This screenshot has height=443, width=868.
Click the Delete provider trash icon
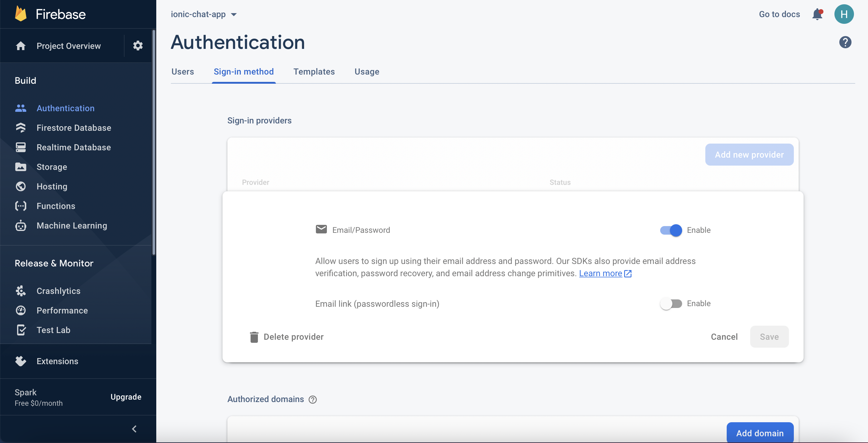(x=254, y=337)
